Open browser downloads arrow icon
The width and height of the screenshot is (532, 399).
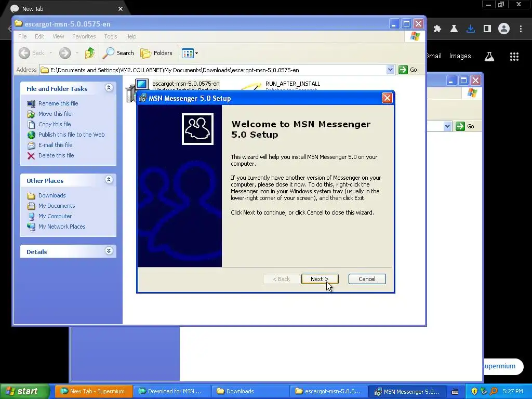tap(471, 29)
